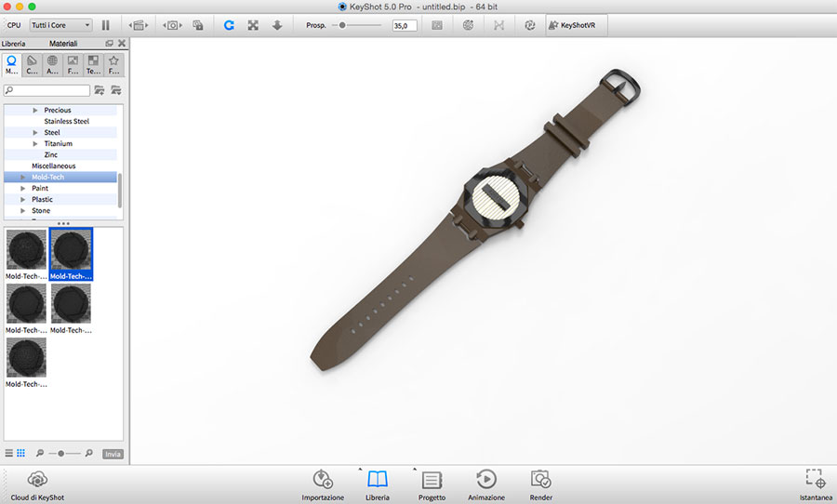837x504 pixels.
Task: Open the KeyShotVR button
Action: [577, 25]
